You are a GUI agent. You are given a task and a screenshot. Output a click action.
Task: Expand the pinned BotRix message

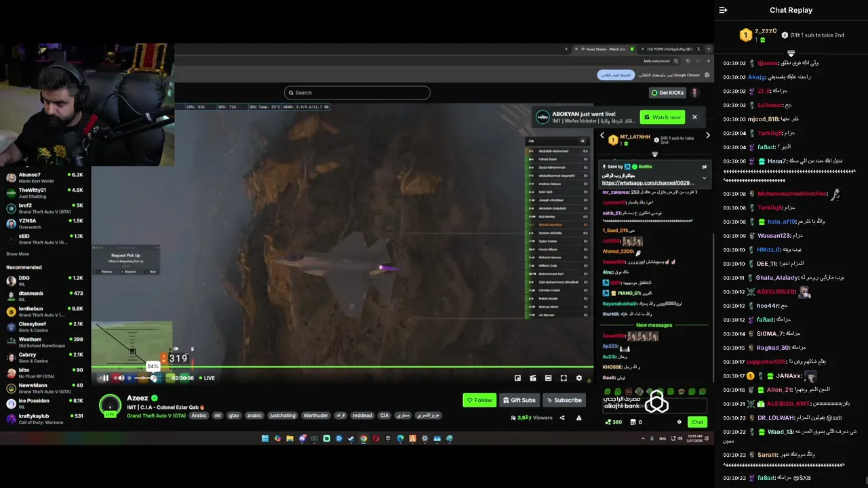click(704, 178)
